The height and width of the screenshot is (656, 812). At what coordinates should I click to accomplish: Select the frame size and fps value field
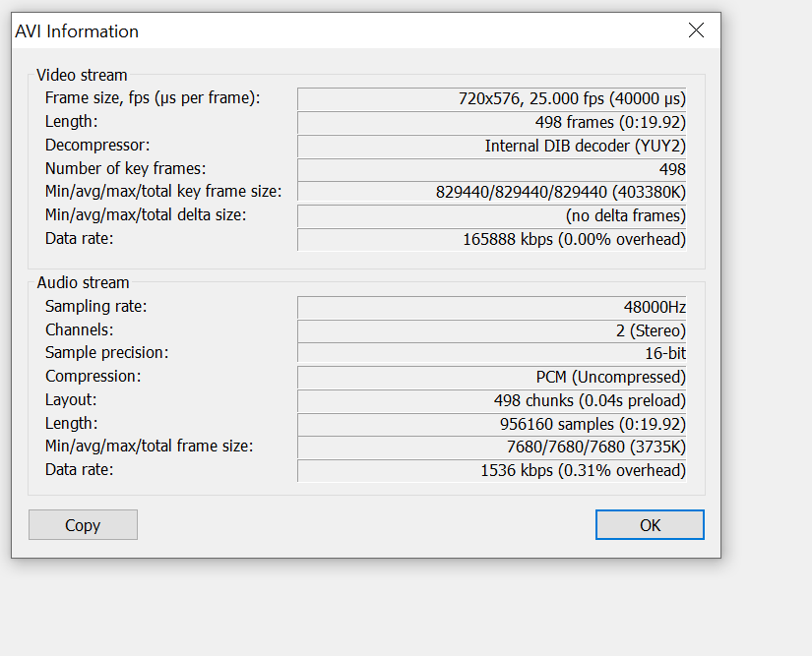coord(492,98)
